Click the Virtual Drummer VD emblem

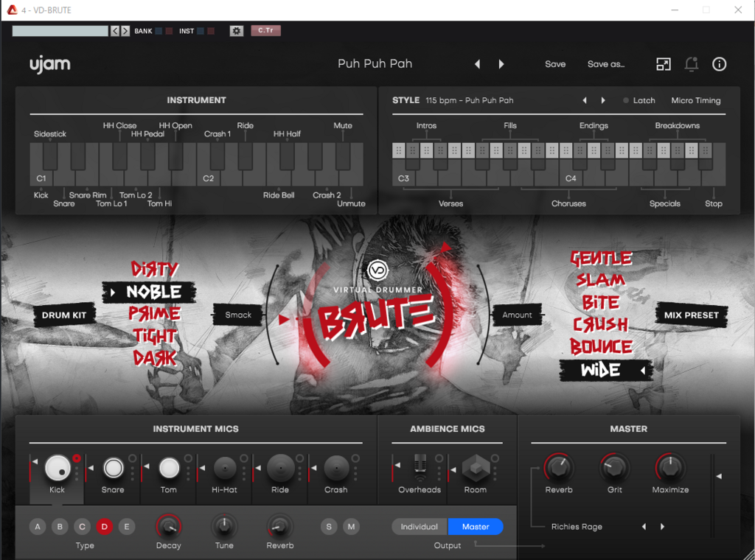(377, 270)
